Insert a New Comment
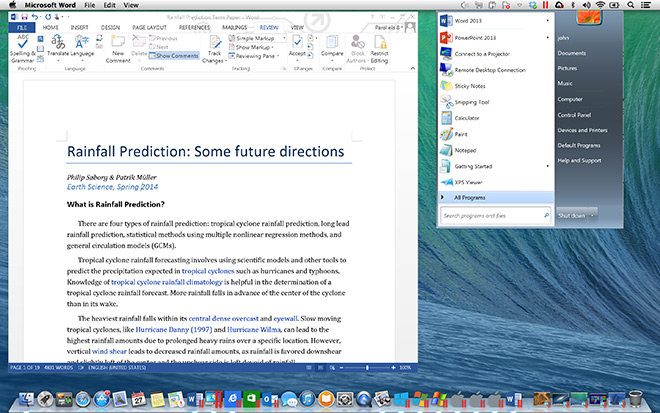The image size is (660, 413). (x=118, y=49)
